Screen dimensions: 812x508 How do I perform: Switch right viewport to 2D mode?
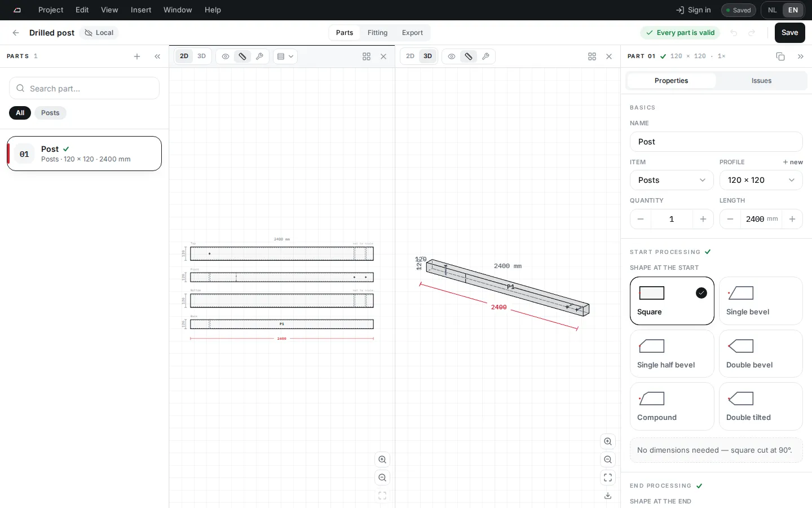pyautogui.click(x=410, y=56)
